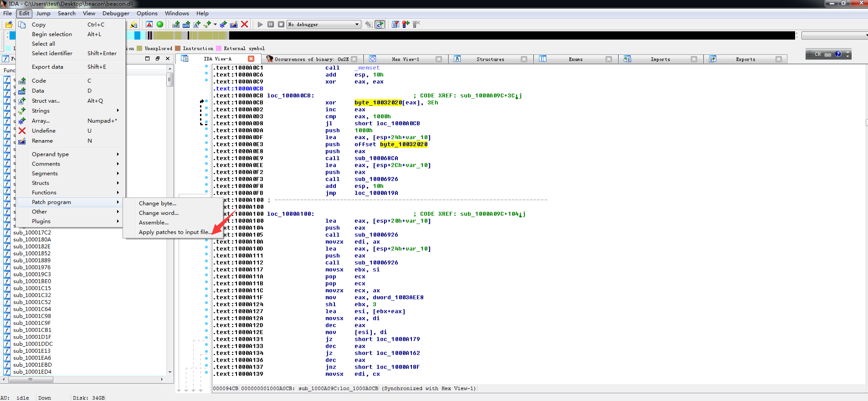868x401 pixels.
Task: Click the Enums tab icon
Action: click(x=543, y=59)
